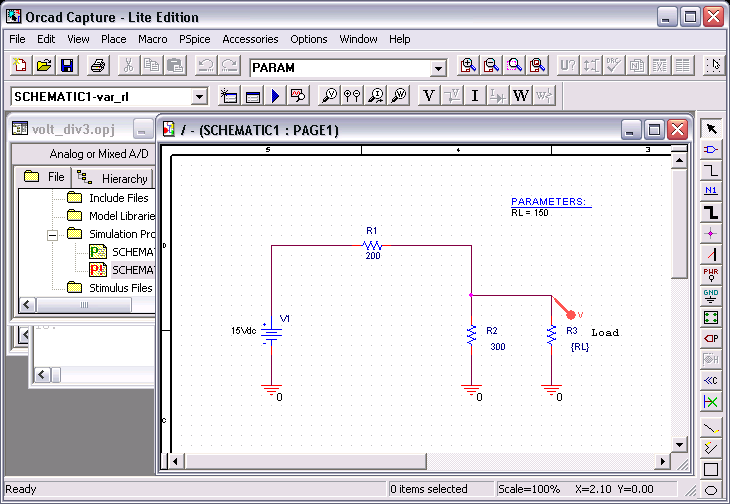Toggle bias power display W button
The image size is (730, 504).
pos(520,96)
